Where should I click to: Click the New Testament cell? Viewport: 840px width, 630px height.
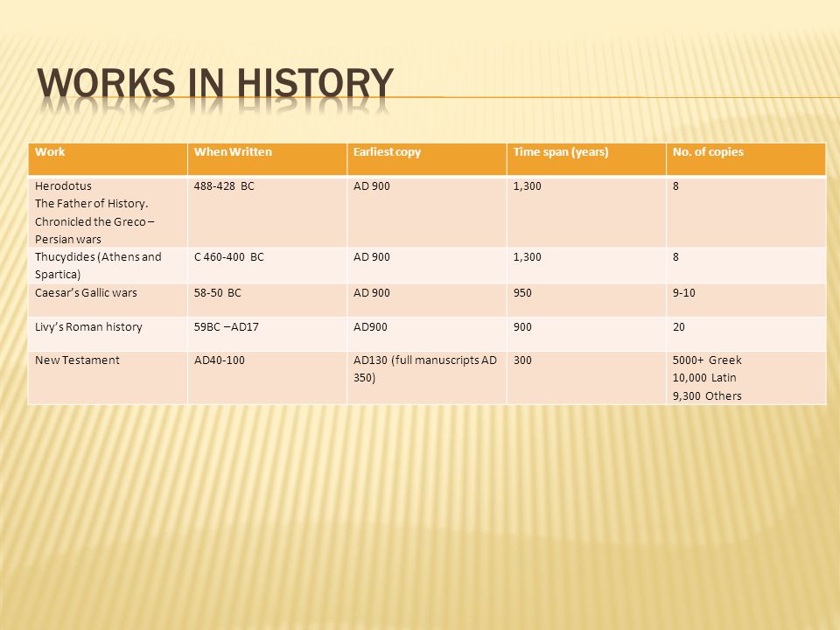pos(108,378)
